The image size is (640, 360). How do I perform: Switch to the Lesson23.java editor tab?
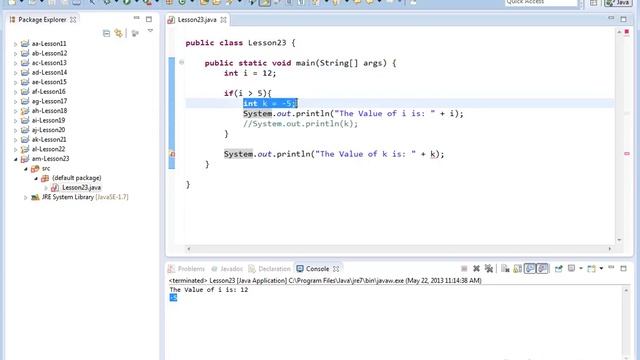[197, 20]
